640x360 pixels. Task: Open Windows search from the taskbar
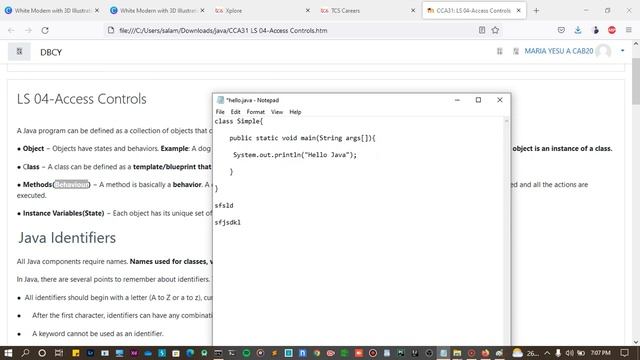click(x=25, y=353)
